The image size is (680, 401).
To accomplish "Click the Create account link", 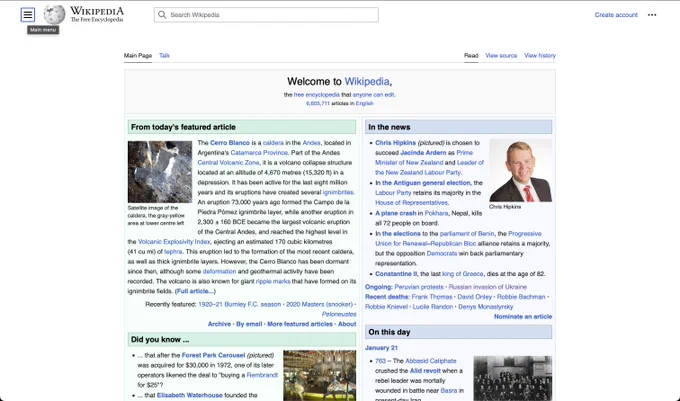I will [616, 15].
